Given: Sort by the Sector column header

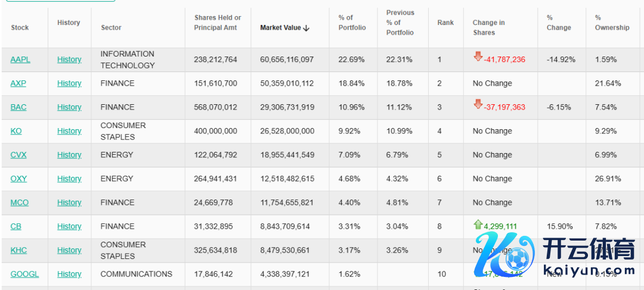Looking at the screenshot, I should coord(111,28).
